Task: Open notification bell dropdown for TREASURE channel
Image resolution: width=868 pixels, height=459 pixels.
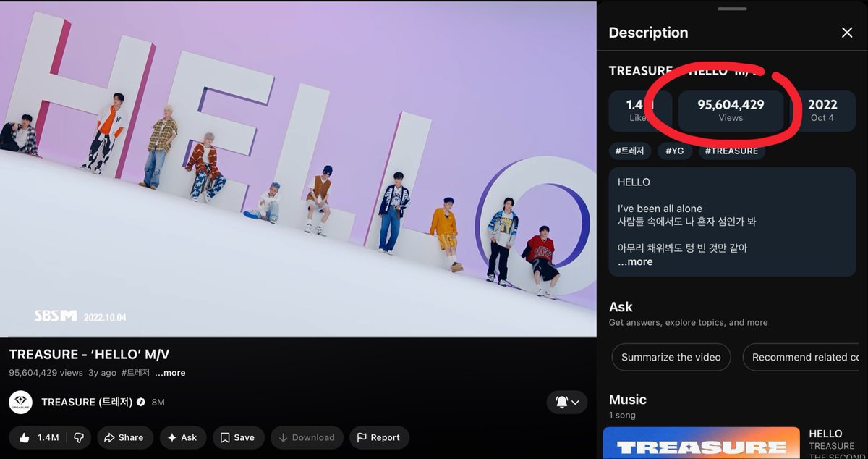Action: pos(567,402)
